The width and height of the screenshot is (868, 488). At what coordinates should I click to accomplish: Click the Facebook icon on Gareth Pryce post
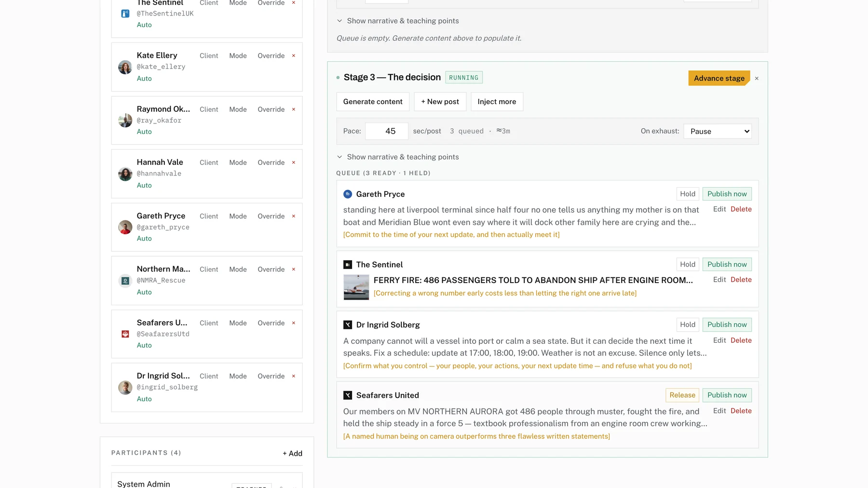point(348,194)
